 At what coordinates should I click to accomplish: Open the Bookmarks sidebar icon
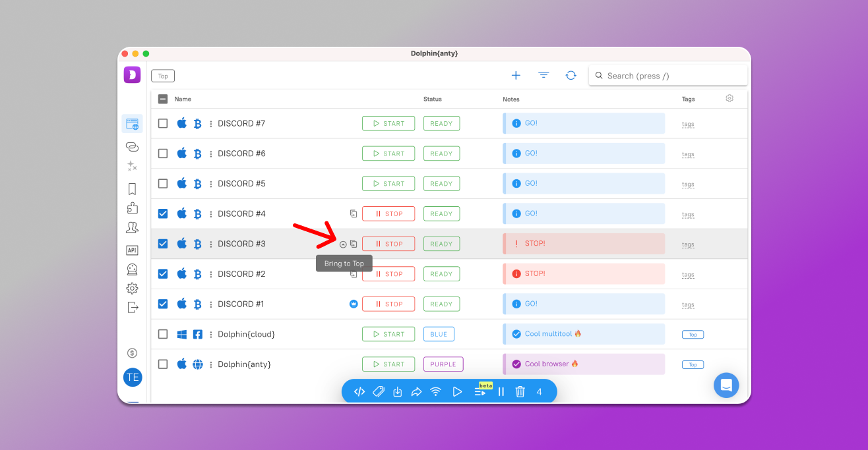132,189
